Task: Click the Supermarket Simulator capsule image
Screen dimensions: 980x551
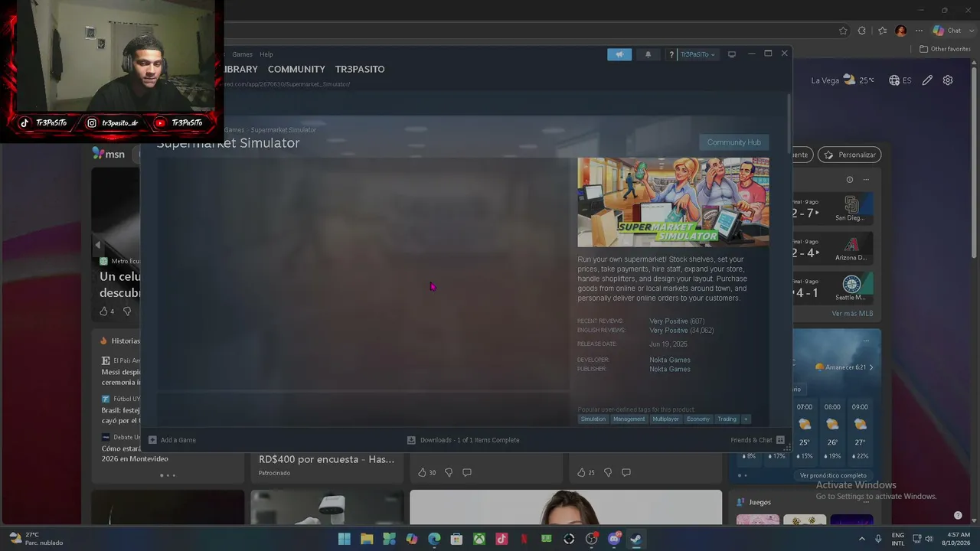Action: [673, 202]
